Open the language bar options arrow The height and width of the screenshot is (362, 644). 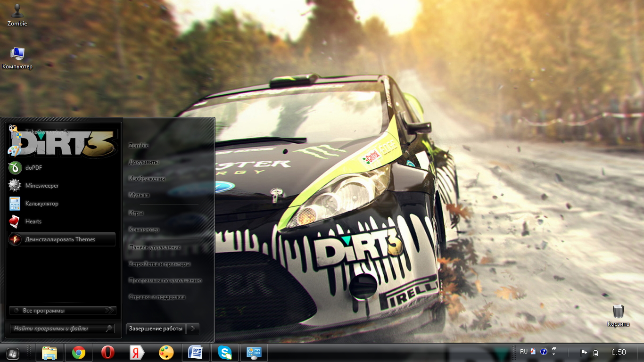tap(553, 354)
